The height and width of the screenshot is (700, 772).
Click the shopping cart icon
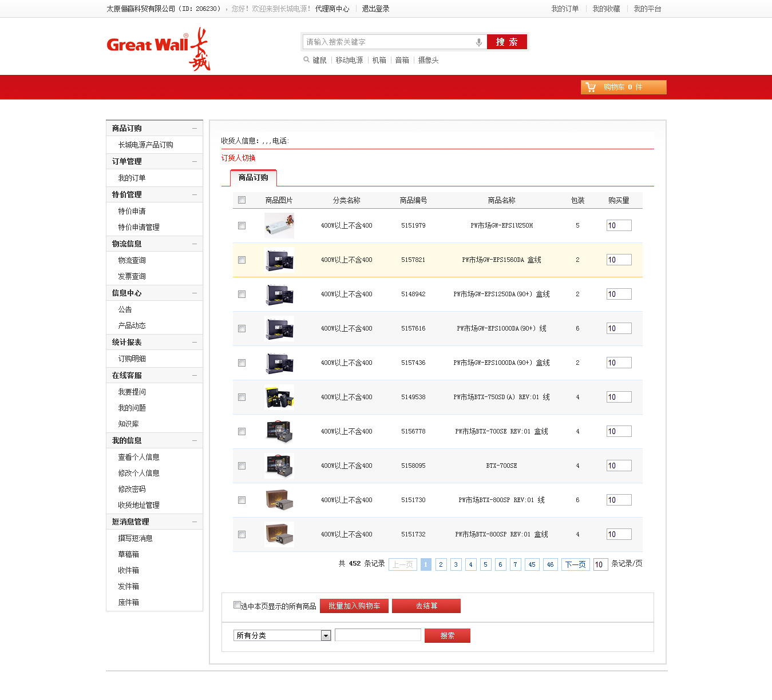[x=591, y=87]
